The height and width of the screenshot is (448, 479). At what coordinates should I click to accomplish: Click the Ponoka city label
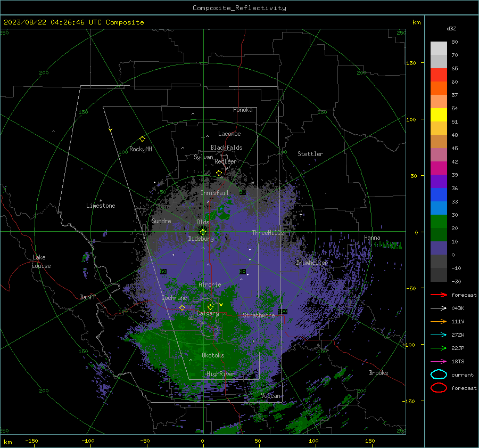tap(243, 110)
